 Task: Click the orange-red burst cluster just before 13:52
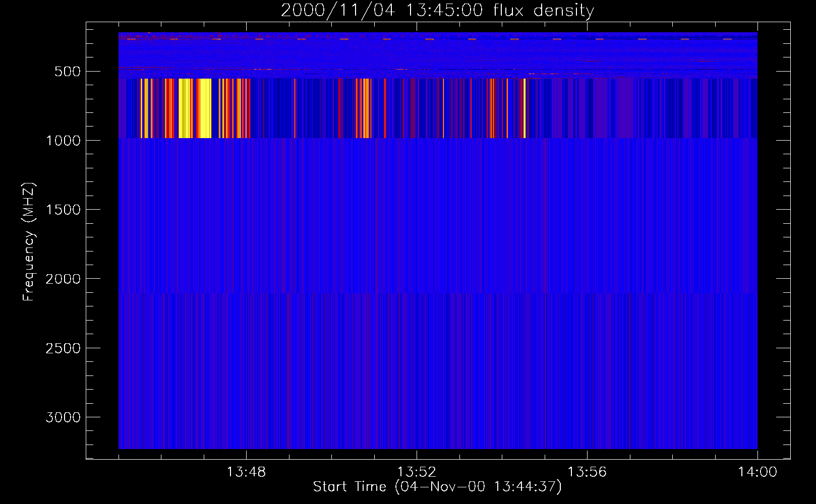coord(363,108)
